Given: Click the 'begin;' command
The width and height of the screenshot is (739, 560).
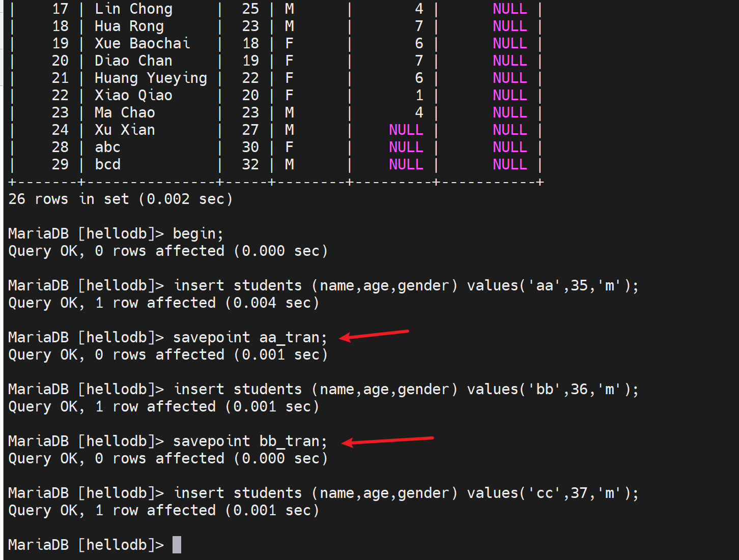Looking at the screenshot, I should click(198, 233).
